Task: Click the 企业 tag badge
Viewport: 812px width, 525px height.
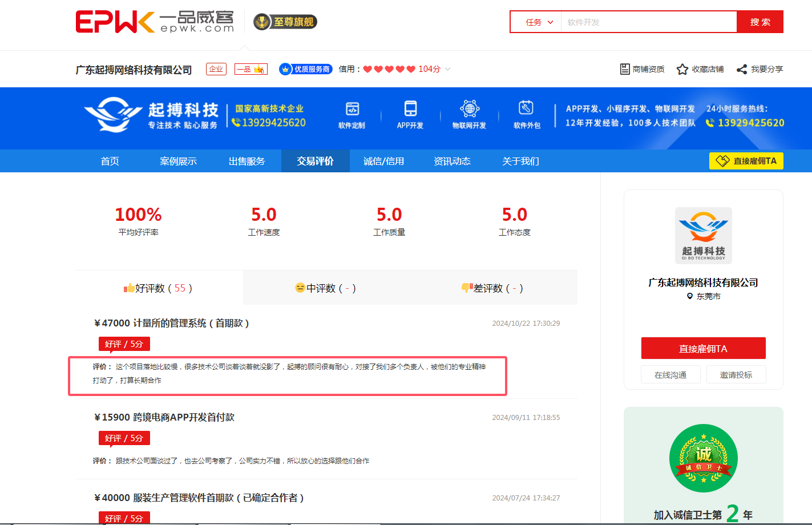Action: (216, 69)
